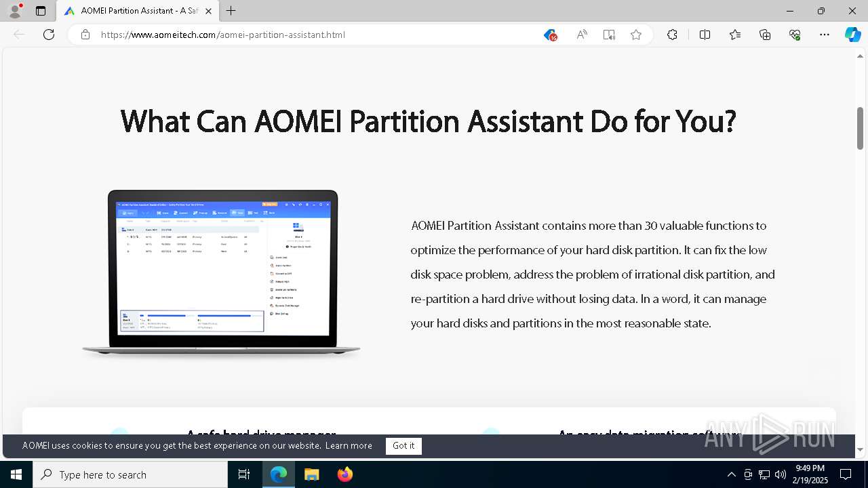The height and width of the screenshot is (488, 868).
Task: Open the browser profile icon
Action: (14, 11)
